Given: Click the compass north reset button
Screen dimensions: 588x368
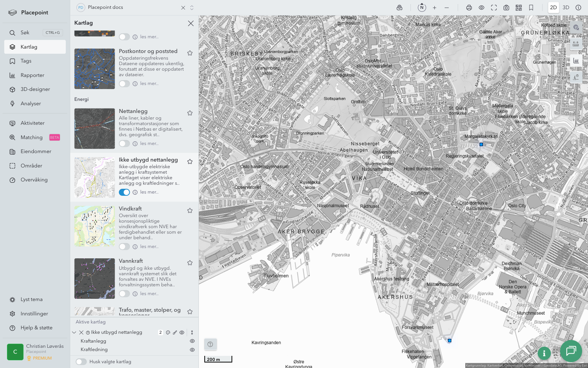Looking at the screenshot, I should (422, 8).
